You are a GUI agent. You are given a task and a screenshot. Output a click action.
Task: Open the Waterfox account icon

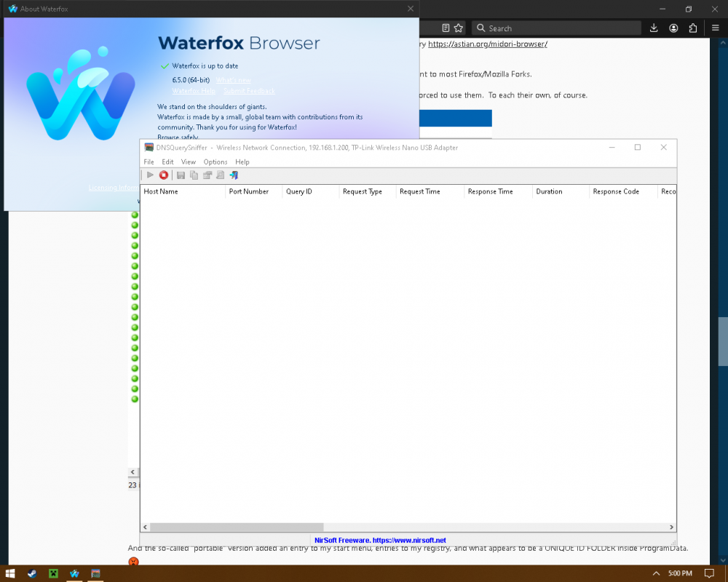pyautogui.click(x=673, y=28)
